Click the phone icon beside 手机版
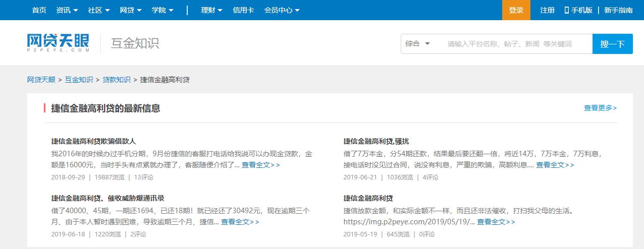 [x=566, y=10]
